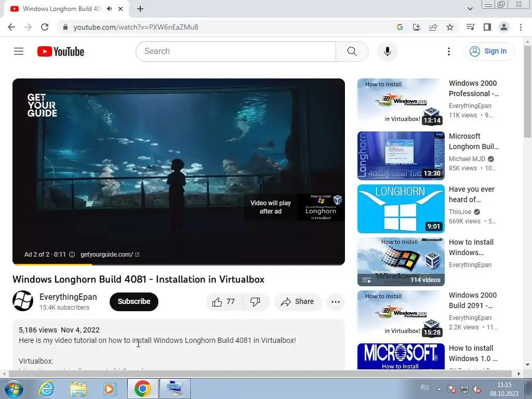Share this page via address bar icon
The width and height of the screenshot is (532, 399).
[x=433, y=27]
